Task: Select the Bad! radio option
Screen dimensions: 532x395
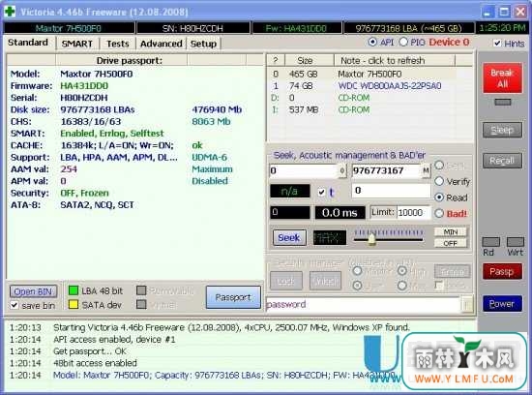Action: tap(439, 213)
